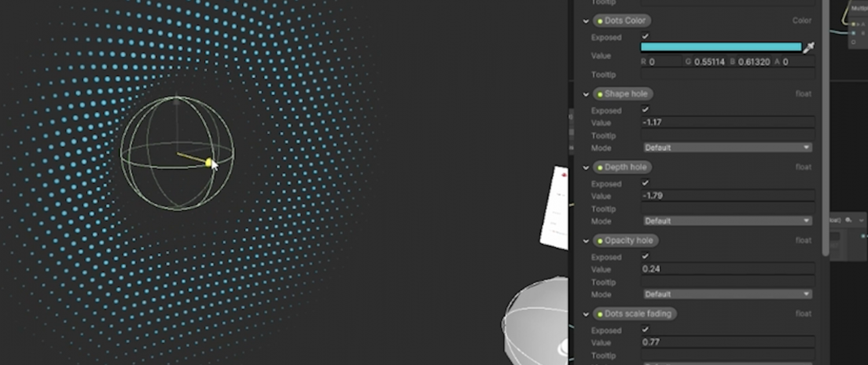The image size is (868, 365).
Task: Disable Exposed for Opacity hole
Action: click(x=645, y=256)
